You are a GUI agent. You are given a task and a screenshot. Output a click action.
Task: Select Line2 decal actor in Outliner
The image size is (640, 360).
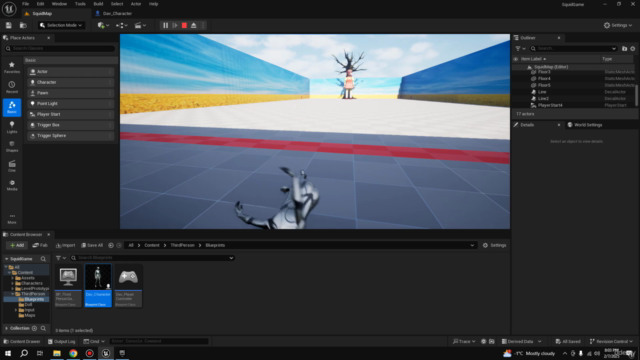pos(543,98)
